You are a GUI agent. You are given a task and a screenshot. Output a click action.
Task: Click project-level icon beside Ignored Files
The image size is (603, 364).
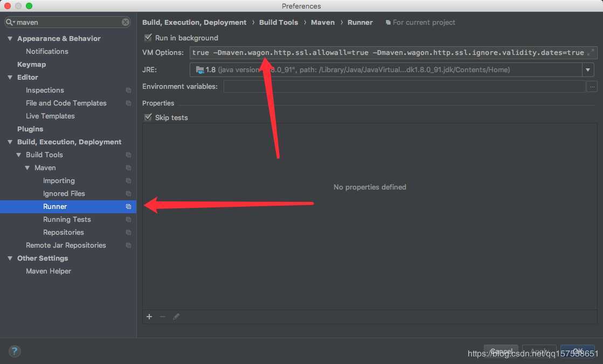[128, 194]
